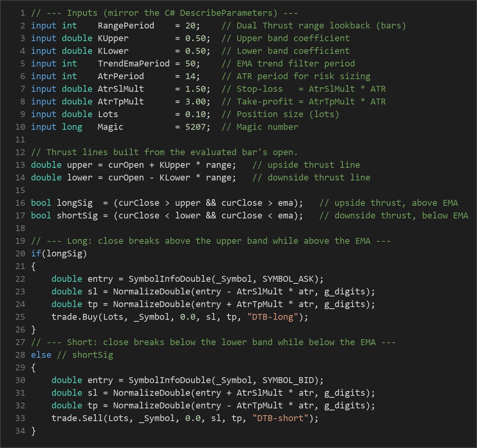Image resolution: width=477 pixels, height=448 pixels.
Task: Click NormalizeDouble call on line 24
Action: (152, 304)
